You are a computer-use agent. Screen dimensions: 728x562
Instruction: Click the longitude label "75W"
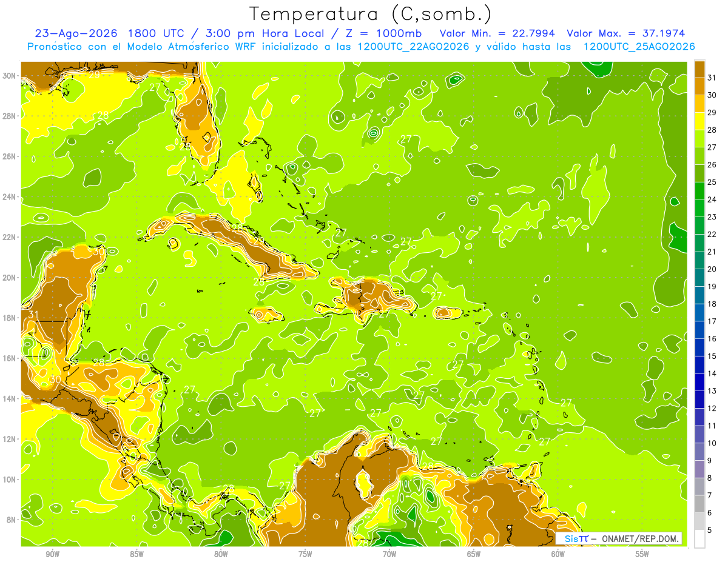pos(305,554)
